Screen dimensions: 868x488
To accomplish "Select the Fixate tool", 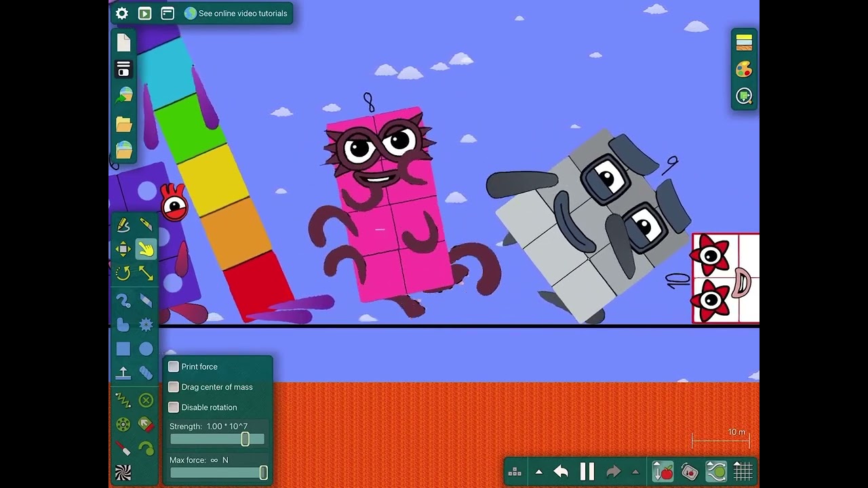I will click(x=146, y=400).
